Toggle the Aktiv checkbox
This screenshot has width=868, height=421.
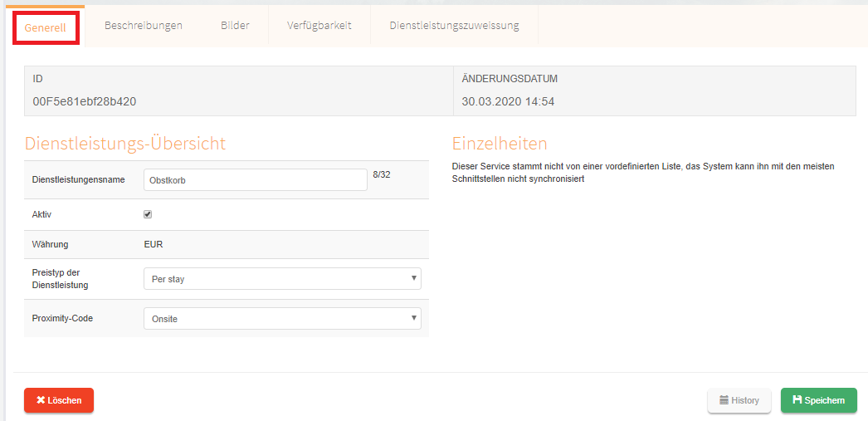tap(148, 214)
